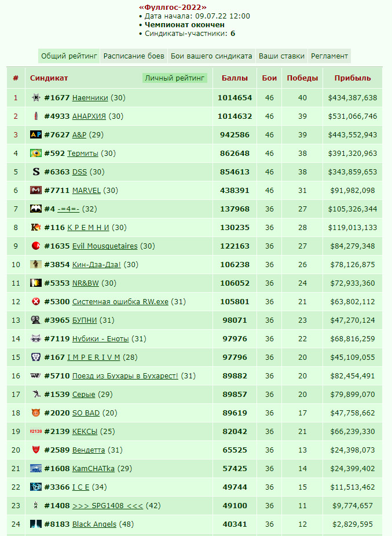Click the KamCHATka mountain icon
The height and width of the screenshot is (536, 392).
[36, 468]
